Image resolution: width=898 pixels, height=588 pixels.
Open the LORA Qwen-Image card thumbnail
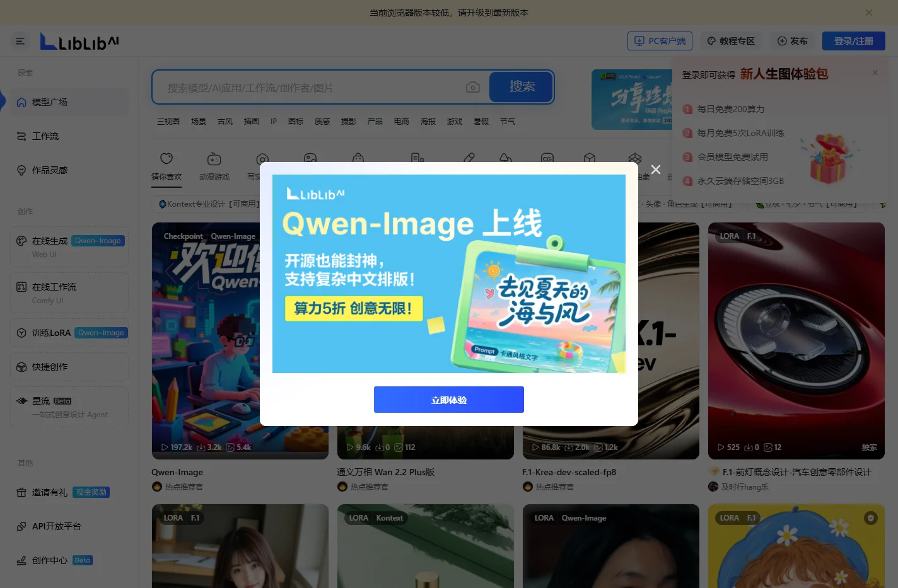click(611, 546)
